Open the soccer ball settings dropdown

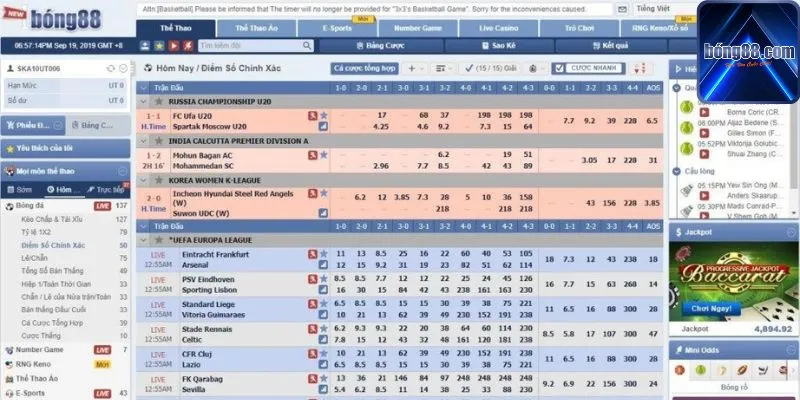pos(536,68)
